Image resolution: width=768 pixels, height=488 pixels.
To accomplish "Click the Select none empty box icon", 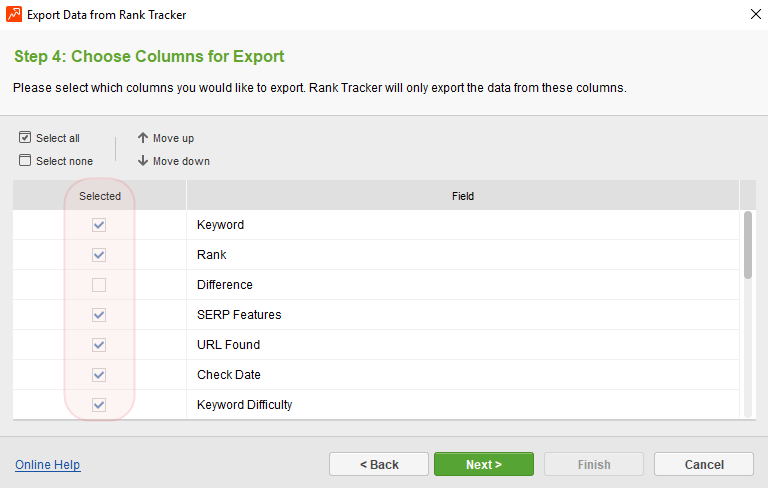I will (x=25, y=160).
